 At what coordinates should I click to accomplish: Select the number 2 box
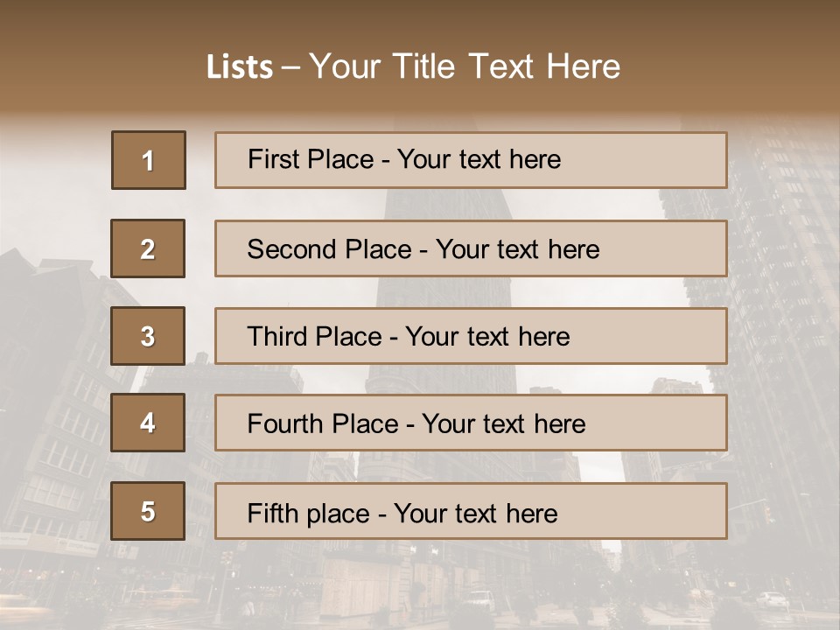[x=148, y=248]
